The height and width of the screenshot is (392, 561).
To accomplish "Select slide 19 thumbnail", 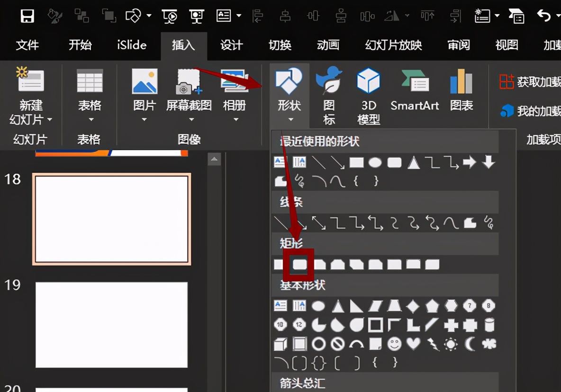I will (x=112, y=325).
